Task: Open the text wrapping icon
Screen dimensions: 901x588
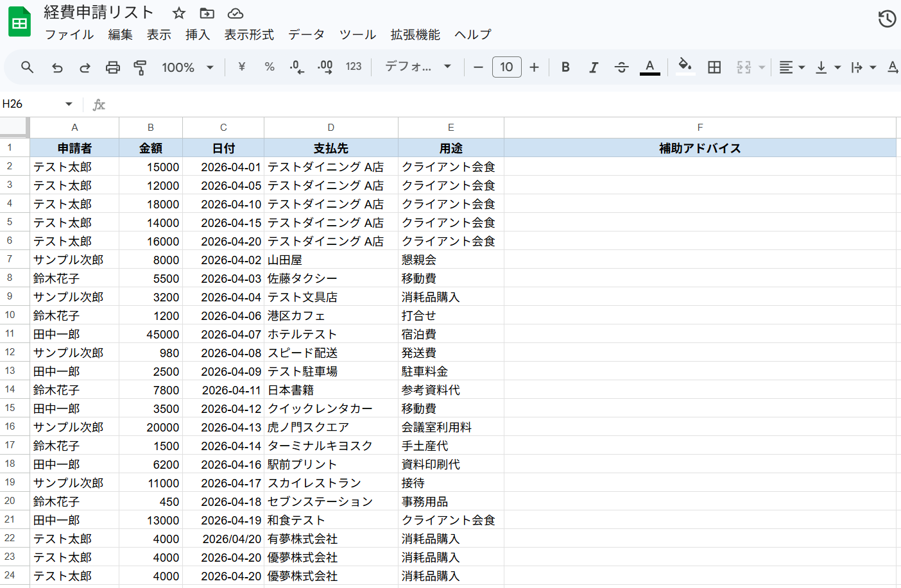Action: click(856, 67)
